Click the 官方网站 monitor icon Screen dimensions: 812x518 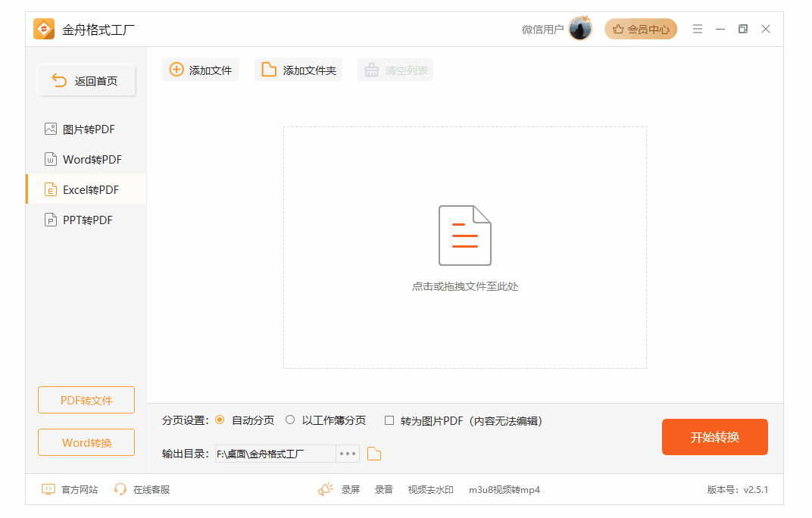point(48,489)
